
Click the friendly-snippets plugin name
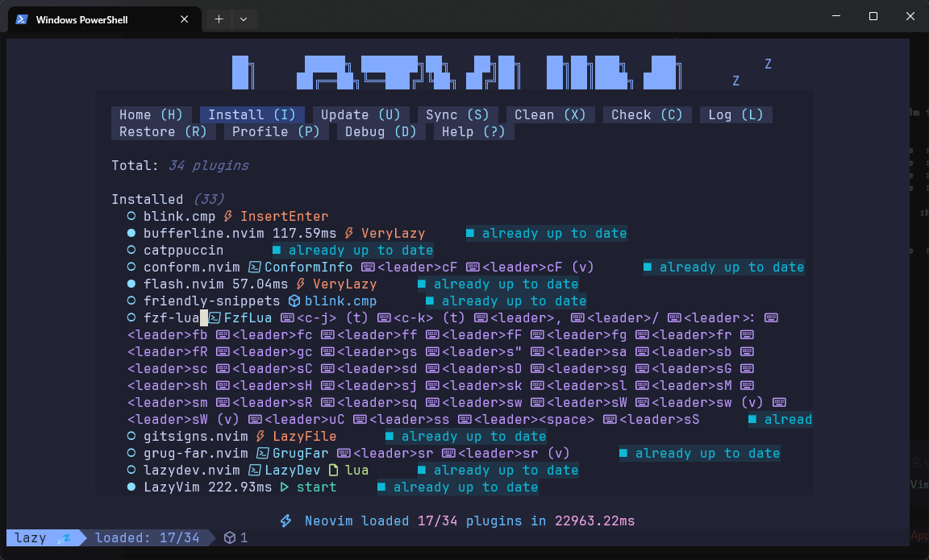click(211, 301)
